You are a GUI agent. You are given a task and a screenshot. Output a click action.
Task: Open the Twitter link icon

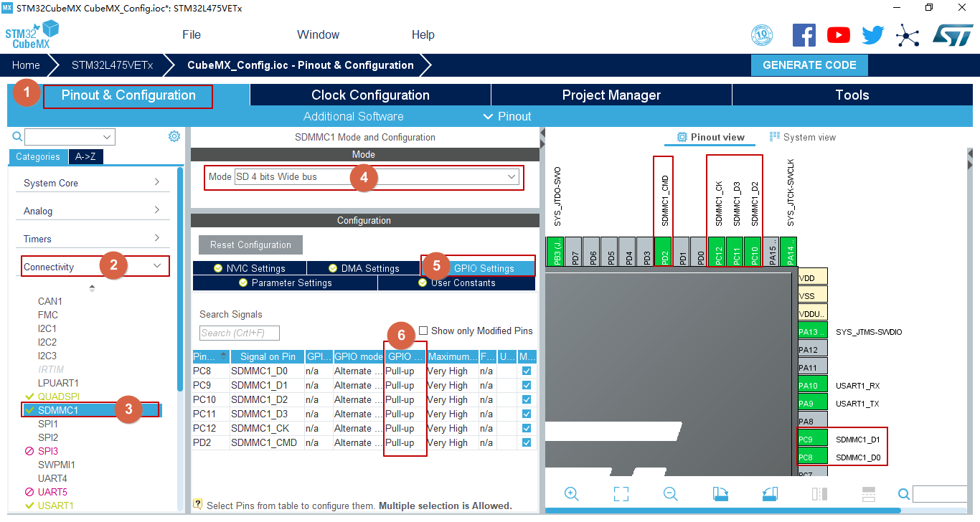point(873,35)
